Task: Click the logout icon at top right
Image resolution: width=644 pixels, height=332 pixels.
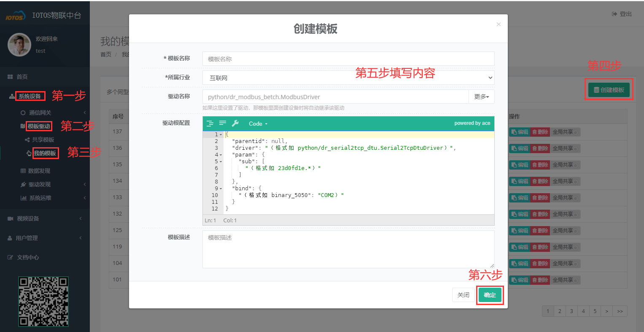Action: click(x=615, y=13)
